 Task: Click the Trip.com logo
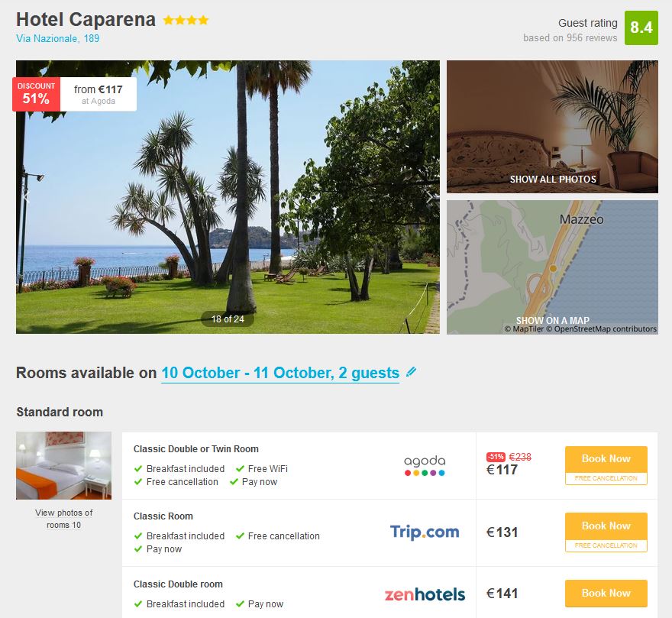tap(425, 532)
